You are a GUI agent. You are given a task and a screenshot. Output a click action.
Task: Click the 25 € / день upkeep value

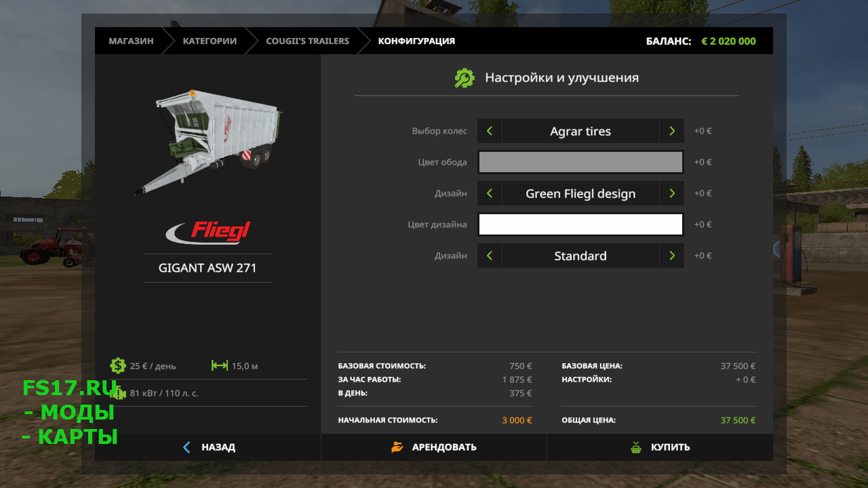[x=153, y=366]
